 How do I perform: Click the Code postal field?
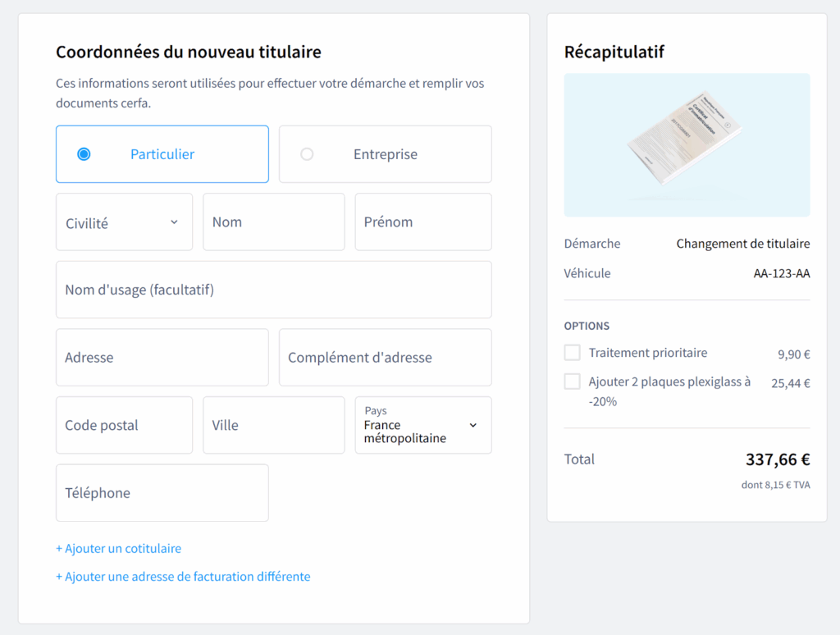pyautogui.click(x=124, y=425)
